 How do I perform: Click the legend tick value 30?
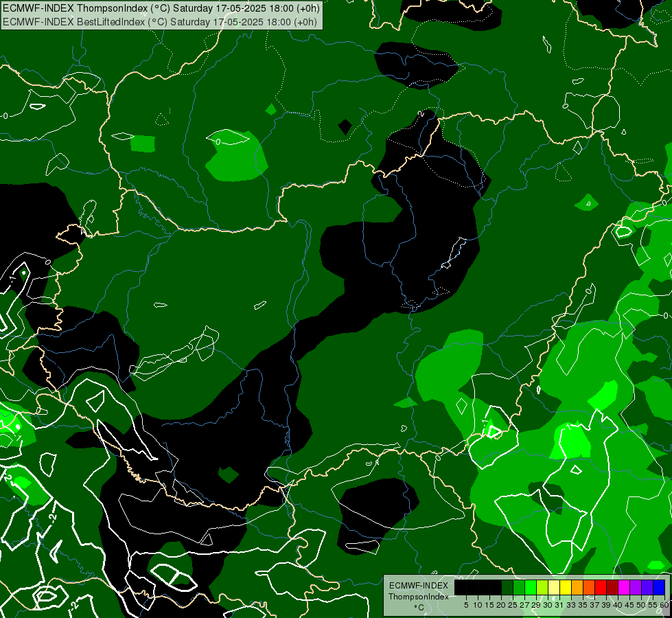(x=548, y=605)
